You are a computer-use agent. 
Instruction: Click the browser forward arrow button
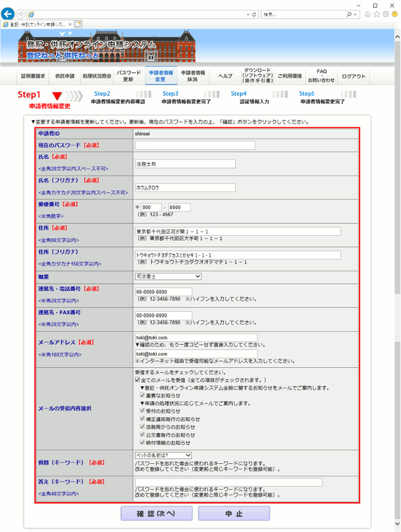[x=21, y=14]
